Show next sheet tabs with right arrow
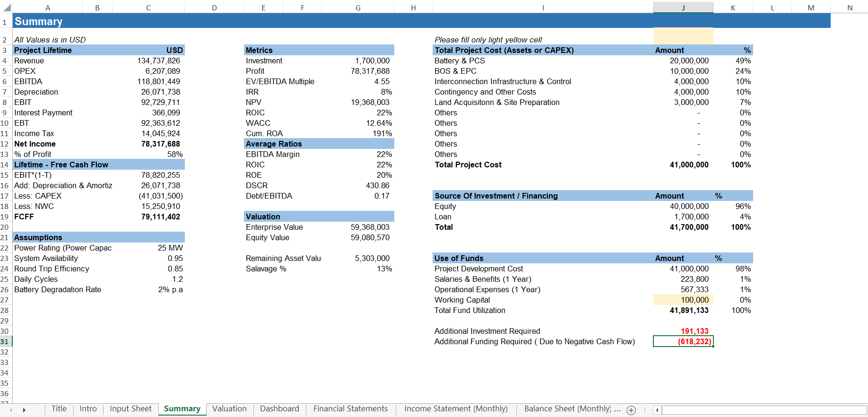 pyautogui.click(x=24, y=410)
